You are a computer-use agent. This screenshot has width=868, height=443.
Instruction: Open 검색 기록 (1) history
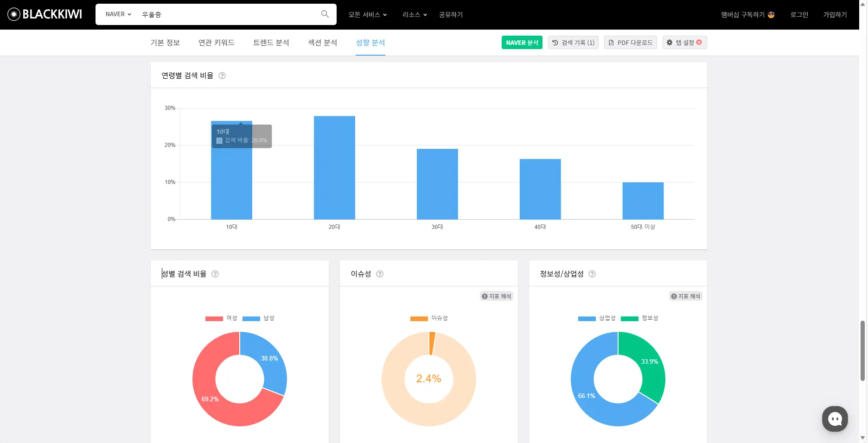[x=573, y=43]
